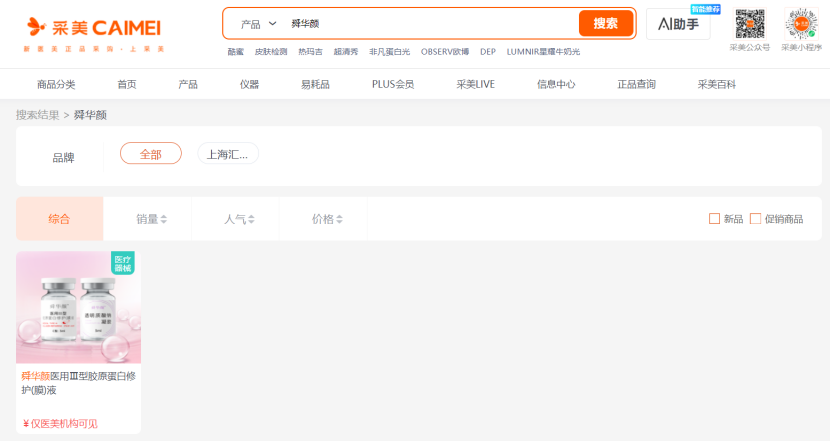830x441 pixels.
Task: Select 全部 brand filter
Action: tap(151, 154)
